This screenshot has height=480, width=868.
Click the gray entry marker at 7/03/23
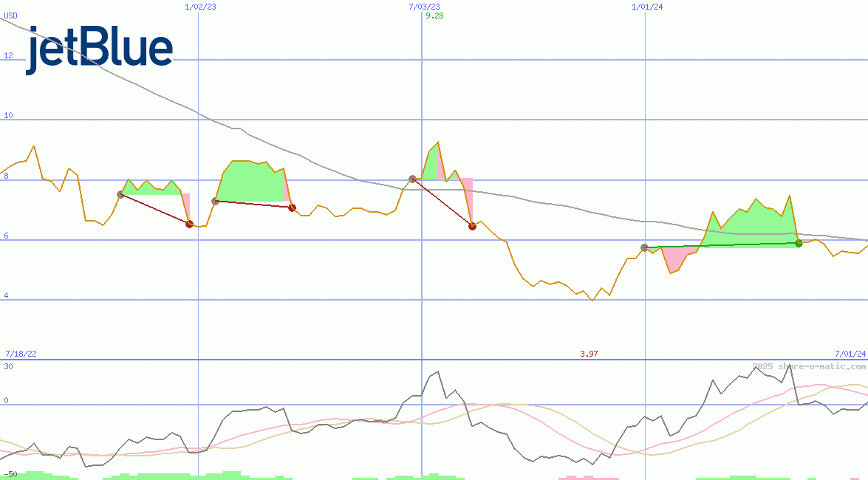(x=412, y=179)
